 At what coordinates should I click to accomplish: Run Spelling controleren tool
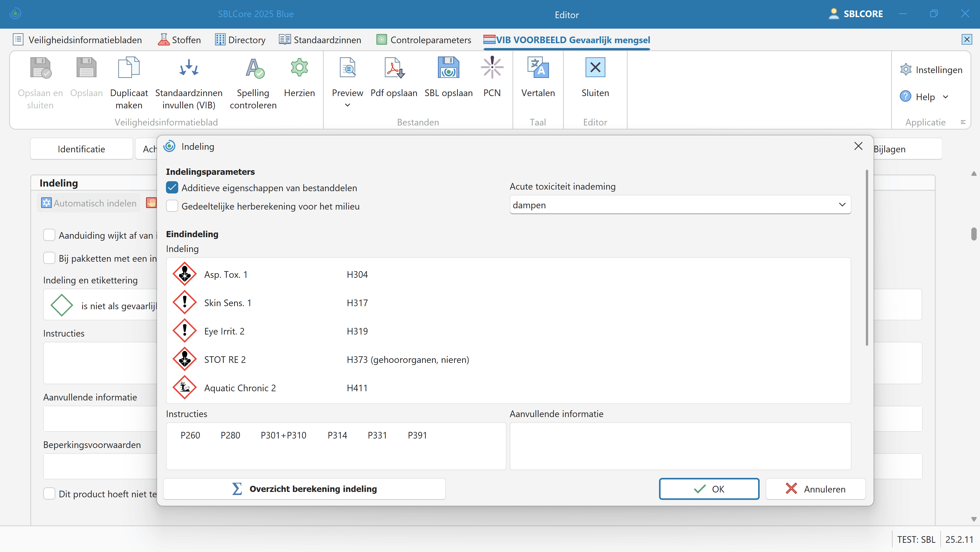pyautogui.click(x=253, y=68)
